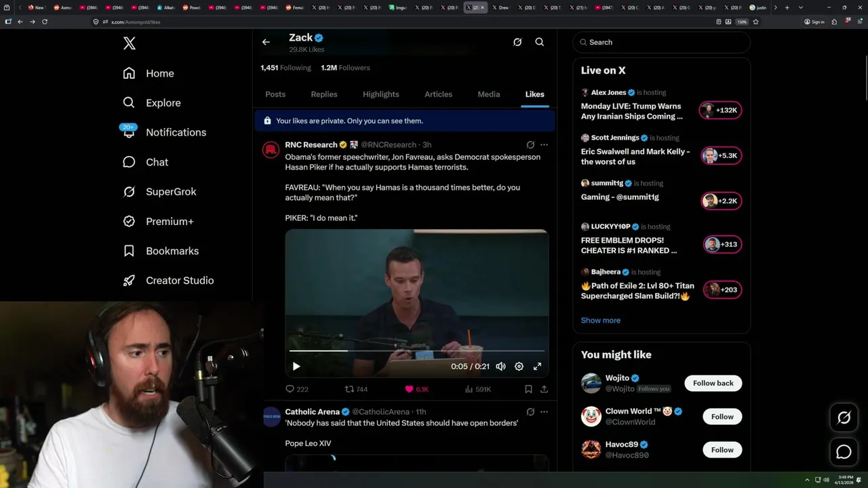Screen dimensions: 868x488
Task: Open video settings gear
Action: [x=519, y=367]
